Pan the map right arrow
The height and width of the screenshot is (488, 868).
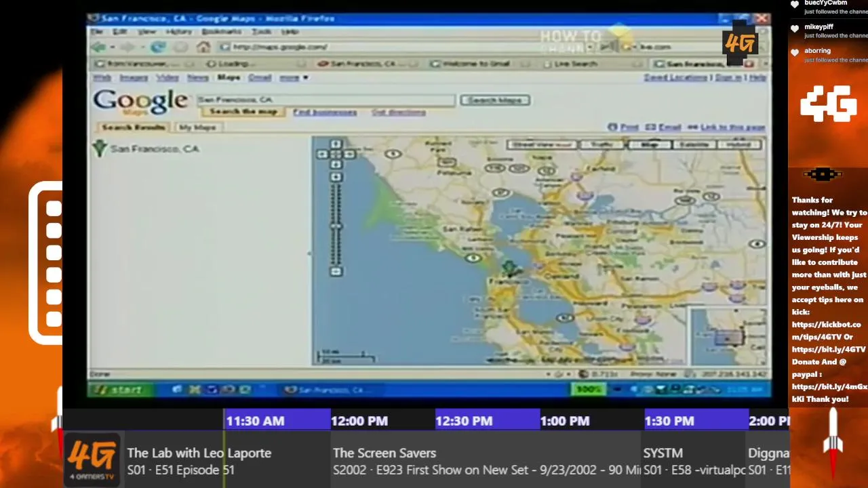(349, 155)
